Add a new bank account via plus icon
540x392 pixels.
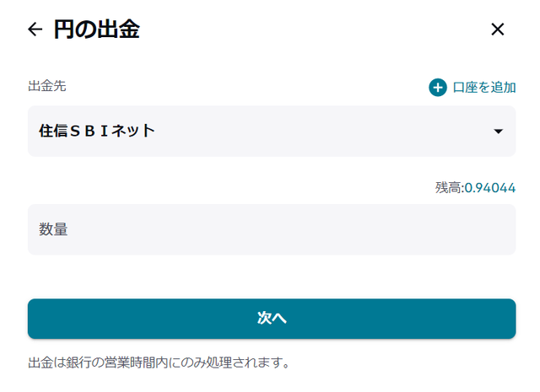[437, 88]
